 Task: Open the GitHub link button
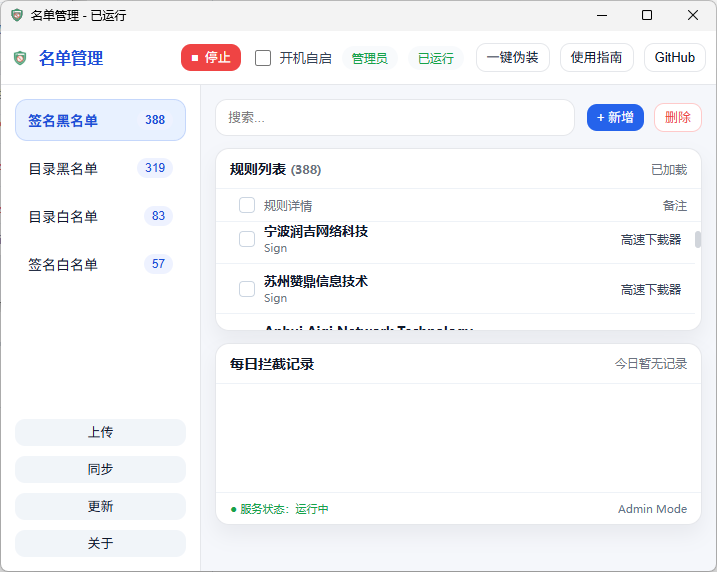tap(674, 58)
